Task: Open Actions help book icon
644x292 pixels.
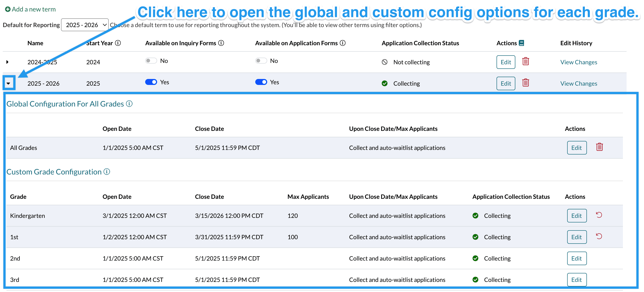Action: [521, 43]
